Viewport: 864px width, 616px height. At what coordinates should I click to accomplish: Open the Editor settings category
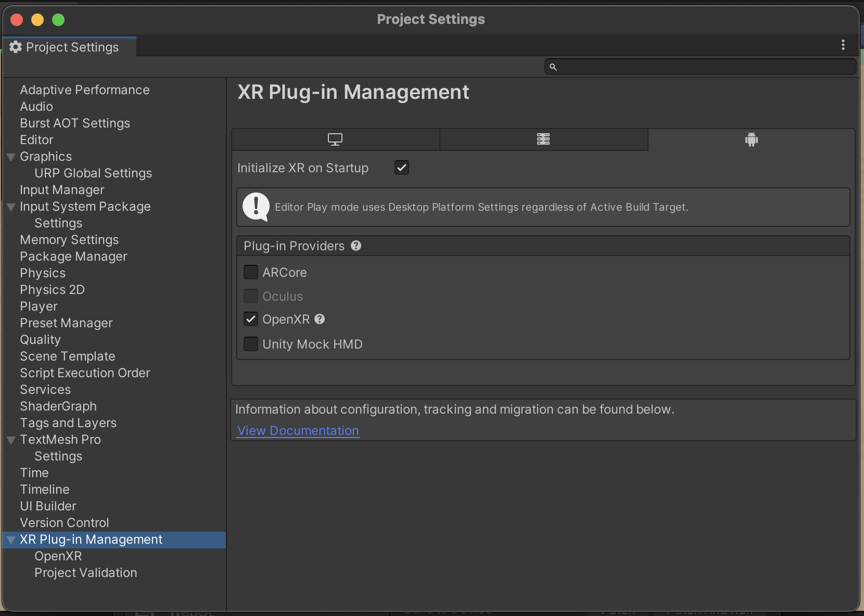pos(36,140)
